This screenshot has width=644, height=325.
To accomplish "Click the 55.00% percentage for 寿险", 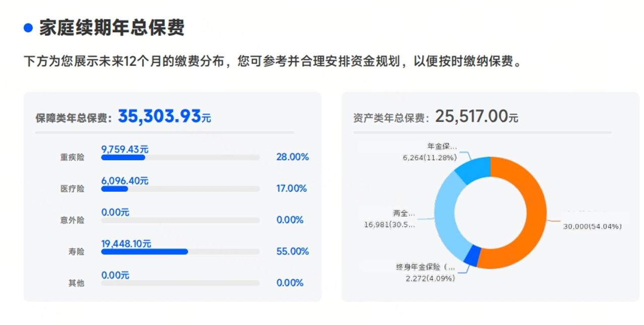I will click(x=292, y=251).
